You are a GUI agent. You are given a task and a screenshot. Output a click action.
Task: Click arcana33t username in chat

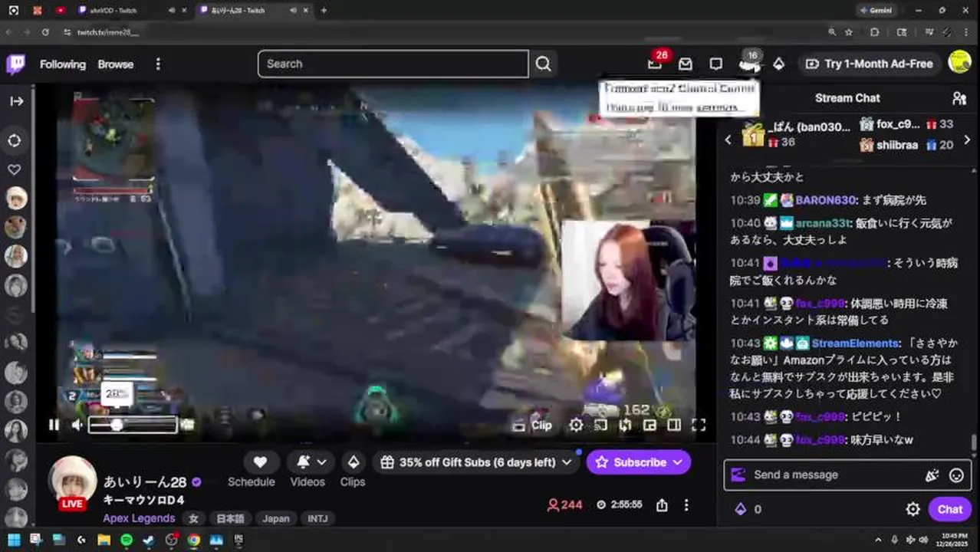click(x=822, y=223)
